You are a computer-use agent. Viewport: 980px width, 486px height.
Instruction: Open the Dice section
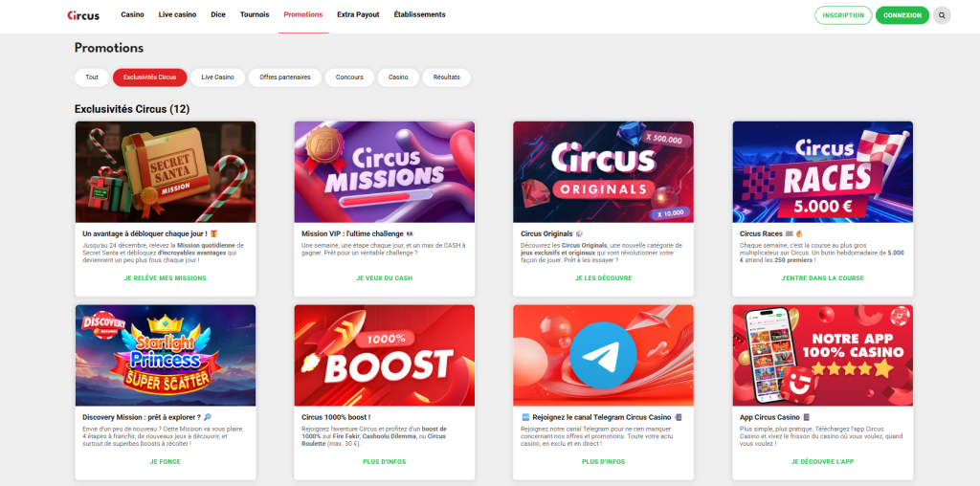[218, 14]
